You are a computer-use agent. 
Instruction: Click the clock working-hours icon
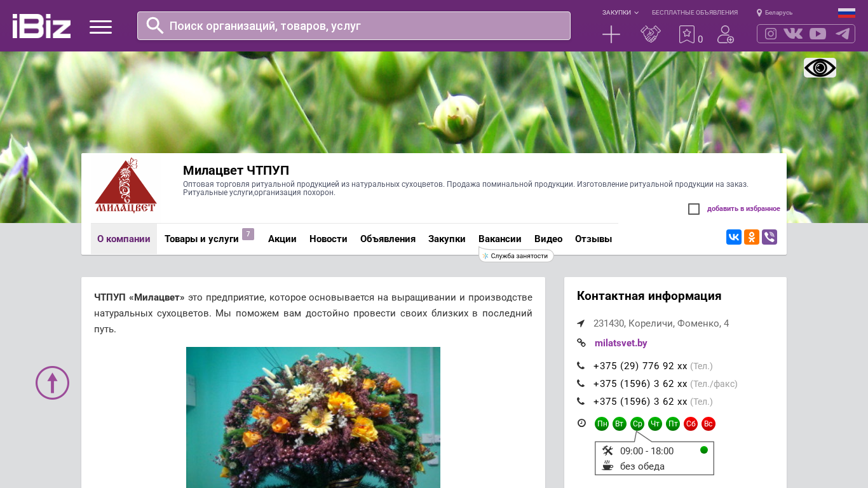(581, 423)
